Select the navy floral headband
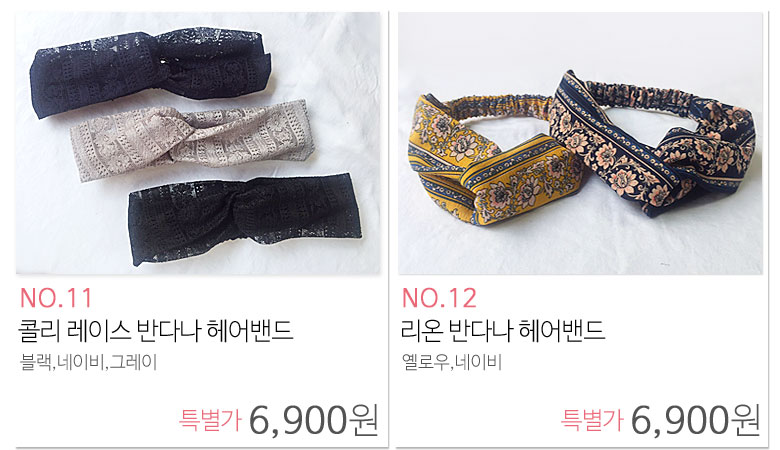The width and height of the screenshot is (780, 450). click(x=652, y=144)
